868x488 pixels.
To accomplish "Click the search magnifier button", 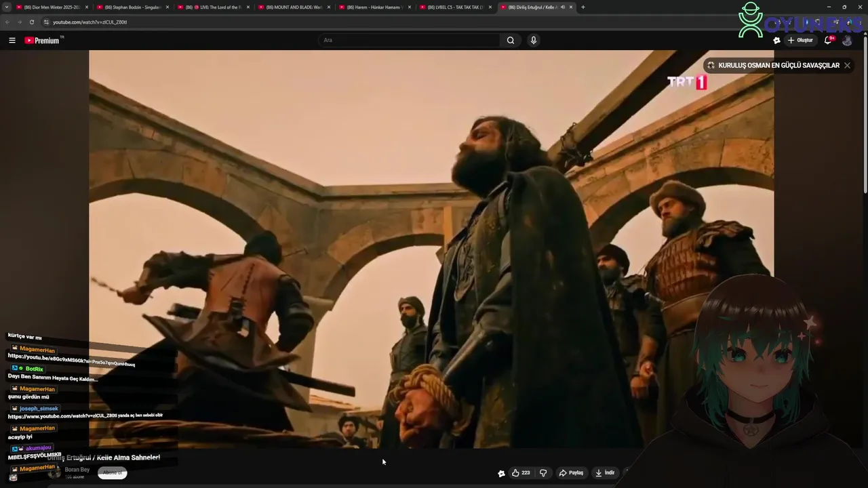I will (x=511, y=40).
